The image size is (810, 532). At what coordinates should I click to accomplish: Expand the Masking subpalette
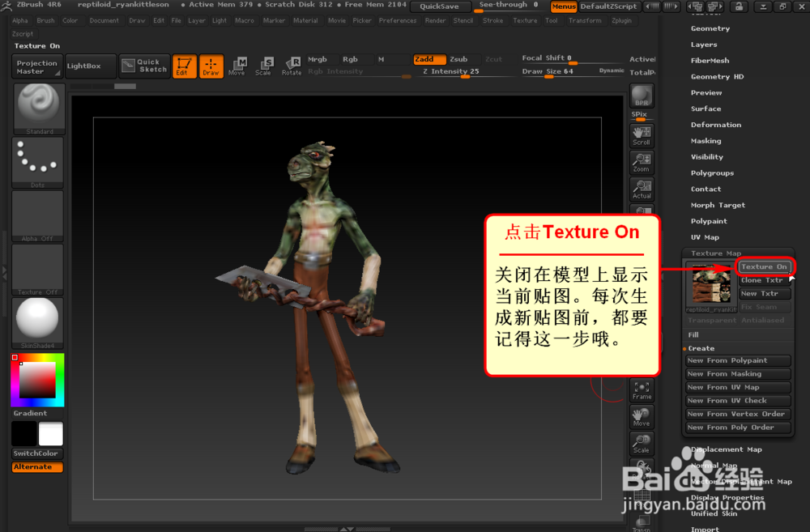706,140
